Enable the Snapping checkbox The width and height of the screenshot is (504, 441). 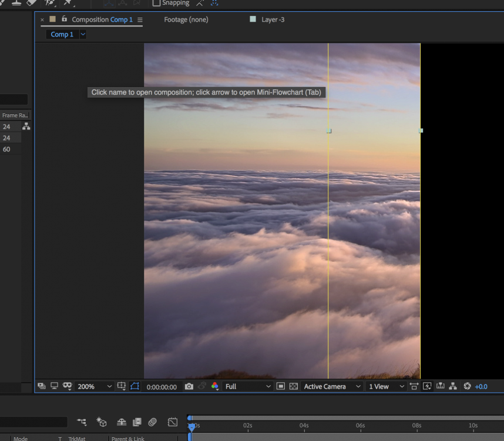pos(156,3)
